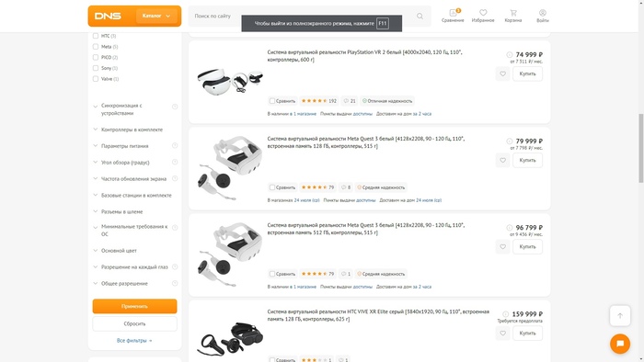Tick the Valve brand filter checkbox
The height and width of the screenshot is (362, 644).
pos(96,79)
